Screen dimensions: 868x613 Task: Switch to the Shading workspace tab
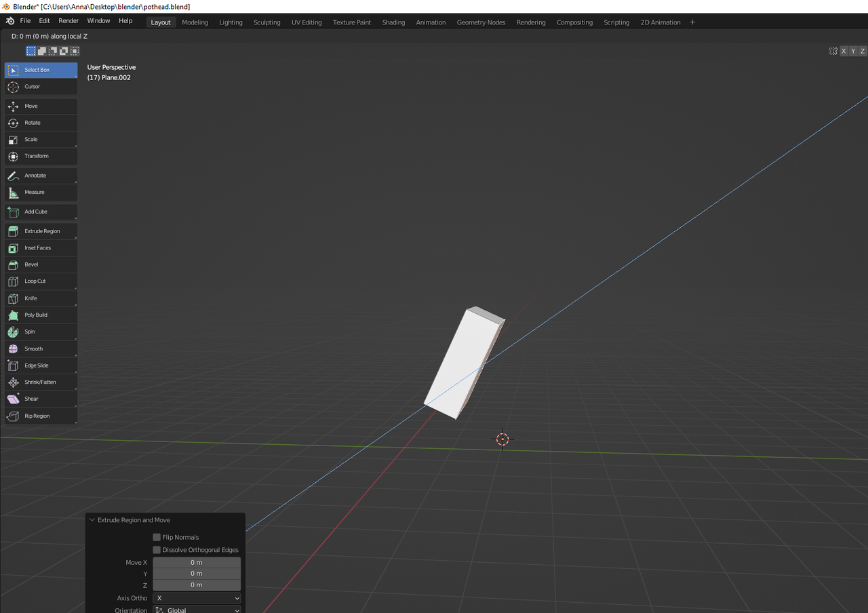393,22
